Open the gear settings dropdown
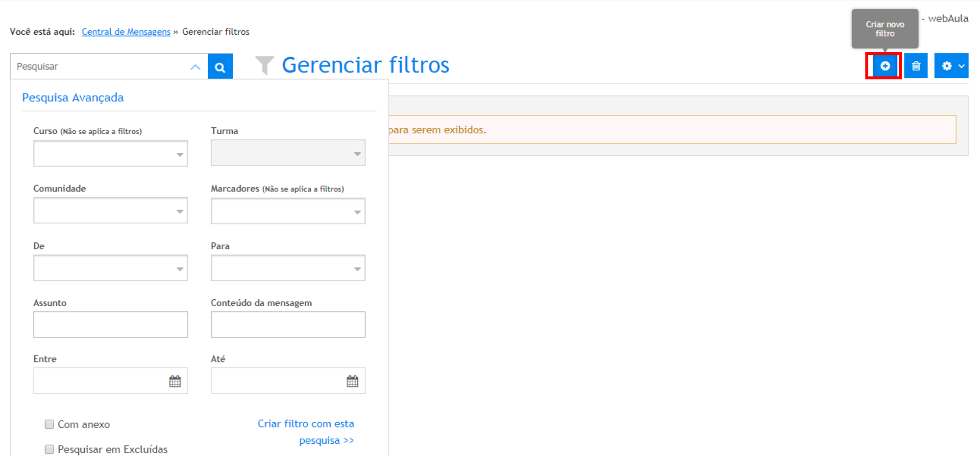The height and width of the screenshot is (456, 980). coord(951,66)
